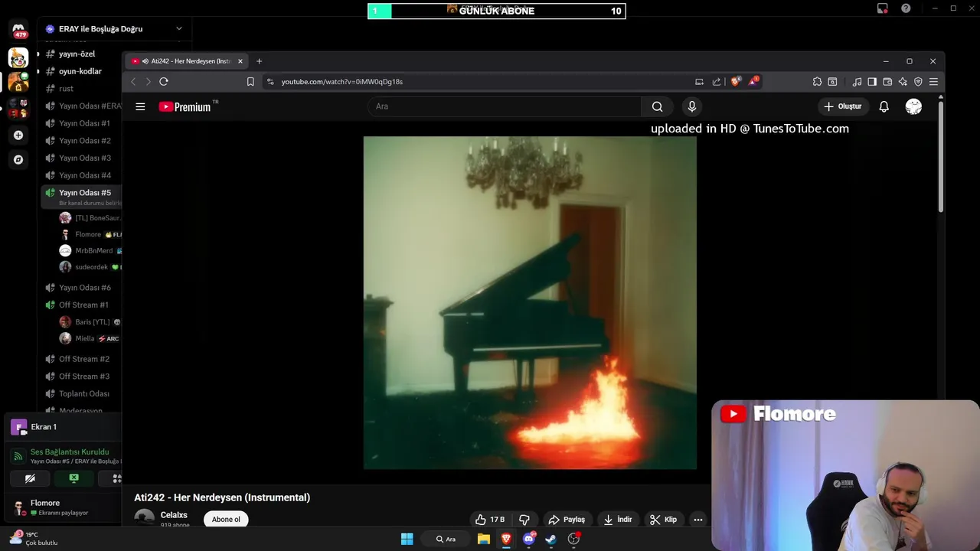
Task: Close the Ati242 browser tab
Action: 240,61
